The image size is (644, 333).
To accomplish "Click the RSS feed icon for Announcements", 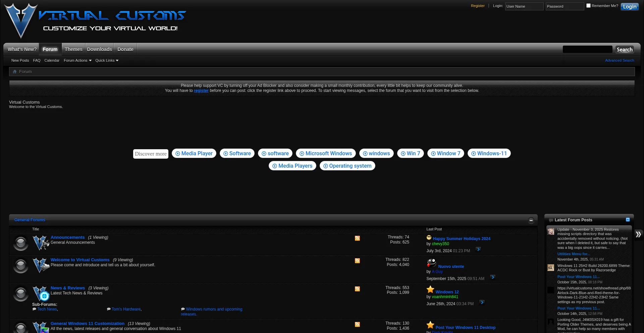I will [x=357, y=238].
